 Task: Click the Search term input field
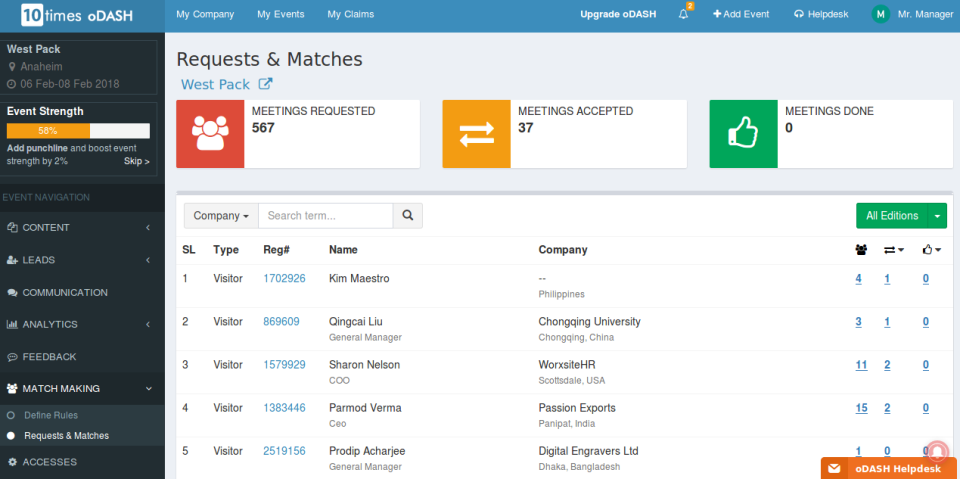[x=325, y=215]
